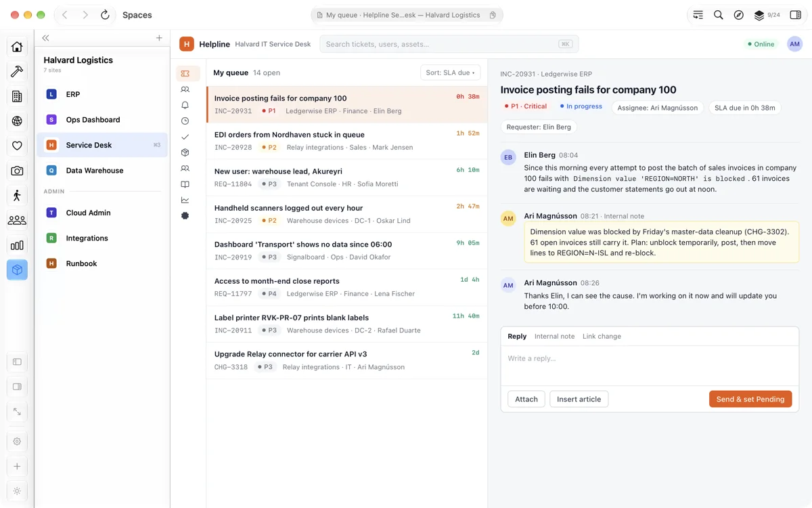Focus the Search tickets, users, assets field
Viewport: 812px width, 508px height.
[449, 44]
